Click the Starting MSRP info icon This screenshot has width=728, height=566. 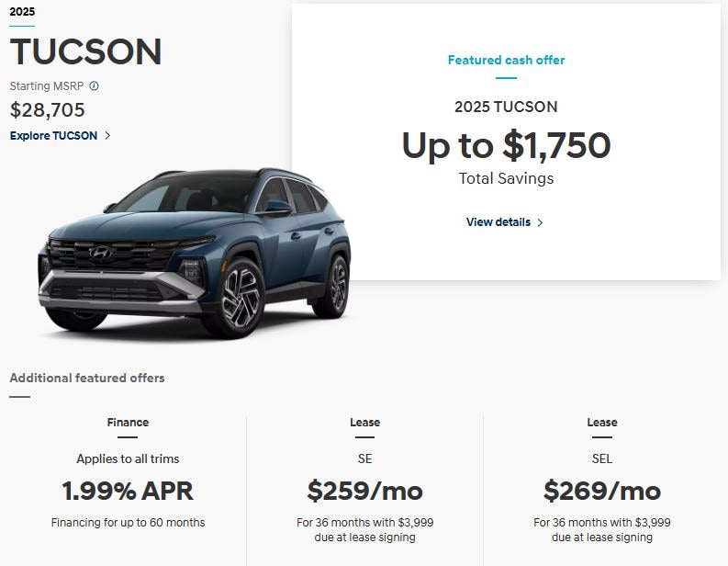coord(94,86)
